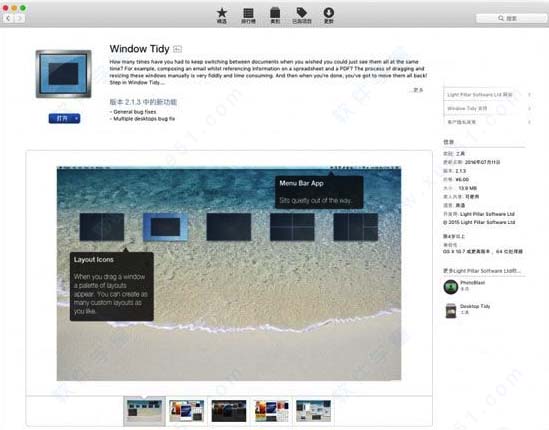
Task: Click the 'General bug fixes' release note
Action: (x=133, y=112)
